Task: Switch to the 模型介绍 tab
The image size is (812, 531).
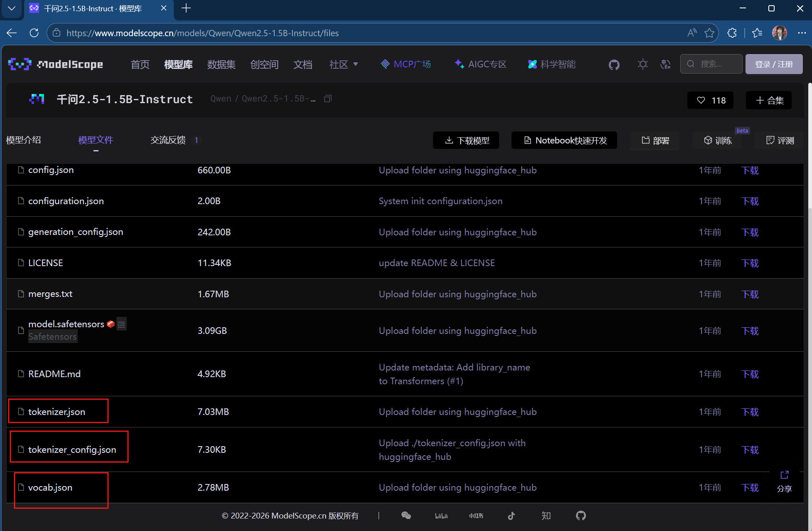Action: click(x=24, y=140)
